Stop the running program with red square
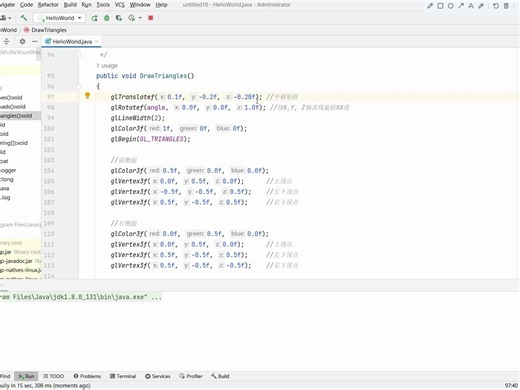 tap(151, 18)
